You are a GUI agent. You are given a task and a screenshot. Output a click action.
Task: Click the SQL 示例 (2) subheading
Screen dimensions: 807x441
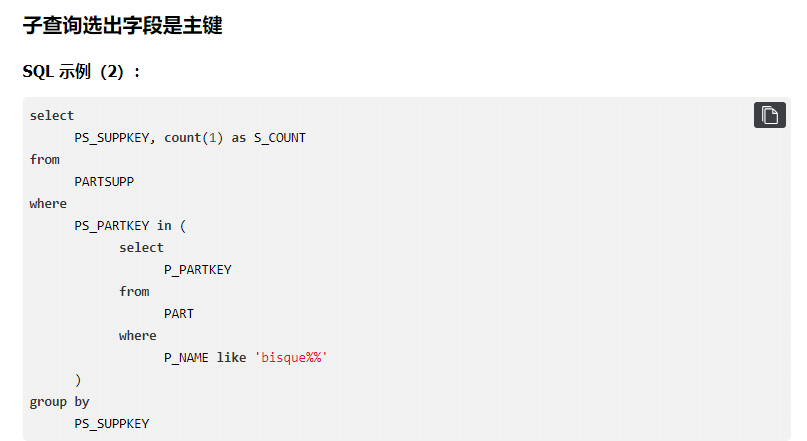(82, 72)
